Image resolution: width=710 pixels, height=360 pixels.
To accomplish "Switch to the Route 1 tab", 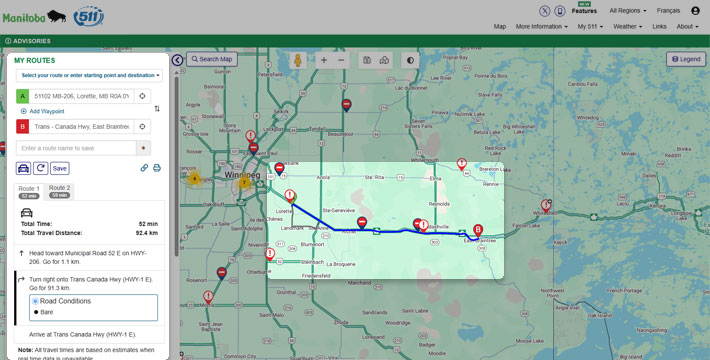I will click(x=29, y=192).
